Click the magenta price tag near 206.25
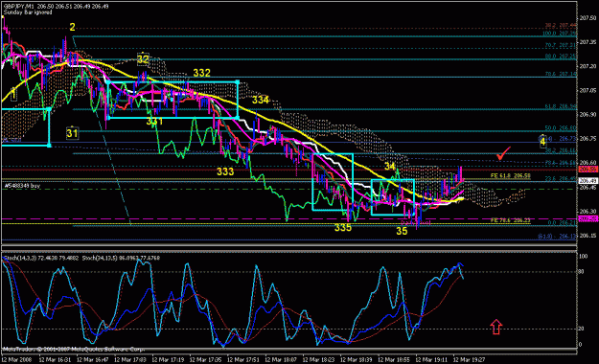The image size is (599, 364). (588, 218)
